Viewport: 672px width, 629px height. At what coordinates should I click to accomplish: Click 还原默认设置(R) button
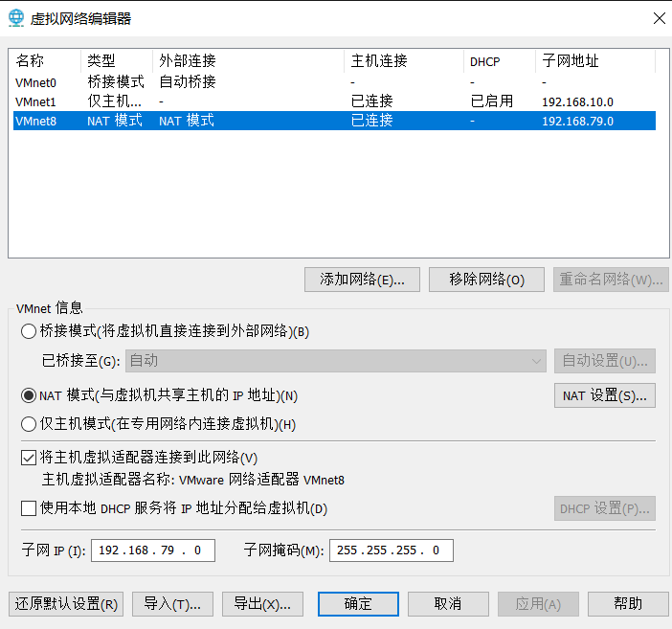pyautogui.click(x=66, y=604)
